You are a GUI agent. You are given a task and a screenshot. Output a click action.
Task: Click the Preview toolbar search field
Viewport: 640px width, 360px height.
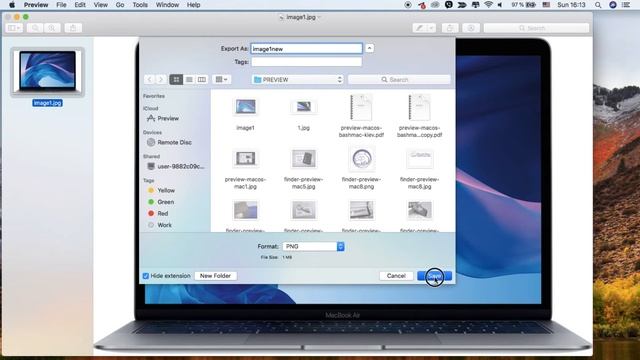pyautogui.click(x=536, y=28)
